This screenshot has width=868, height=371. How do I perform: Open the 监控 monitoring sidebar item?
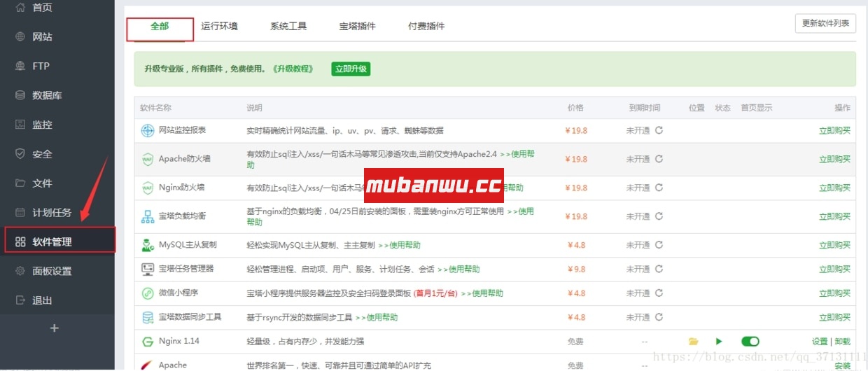coord(57,125)
